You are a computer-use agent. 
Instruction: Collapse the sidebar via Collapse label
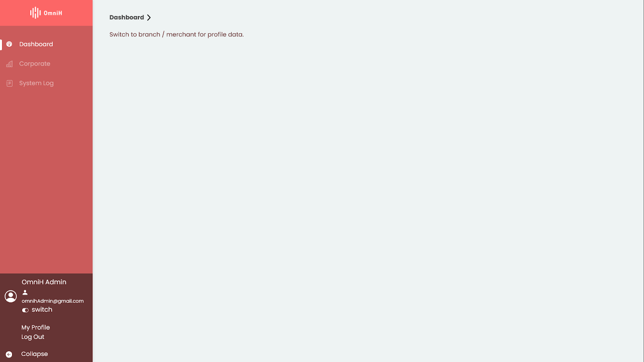coord(35,354)
